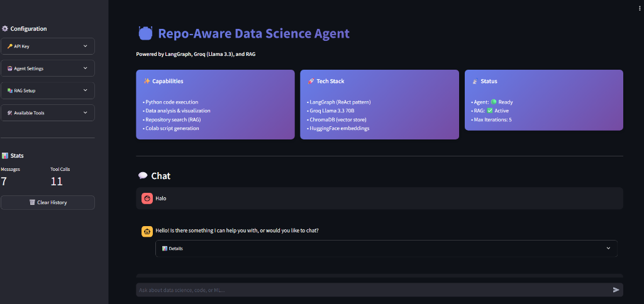Screen dimensions: 644x304
Task: Click the Stats sidebar heading
Action: point(17,156)
